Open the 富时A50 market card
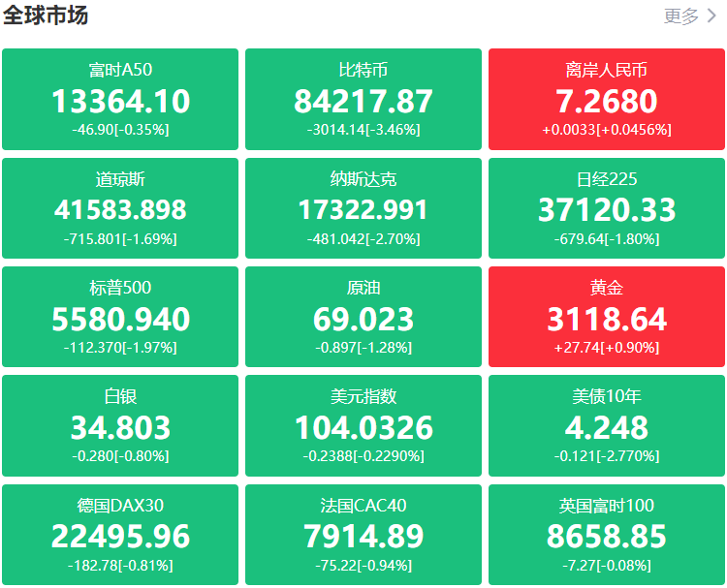727x588 pixels. coord(120,99)
